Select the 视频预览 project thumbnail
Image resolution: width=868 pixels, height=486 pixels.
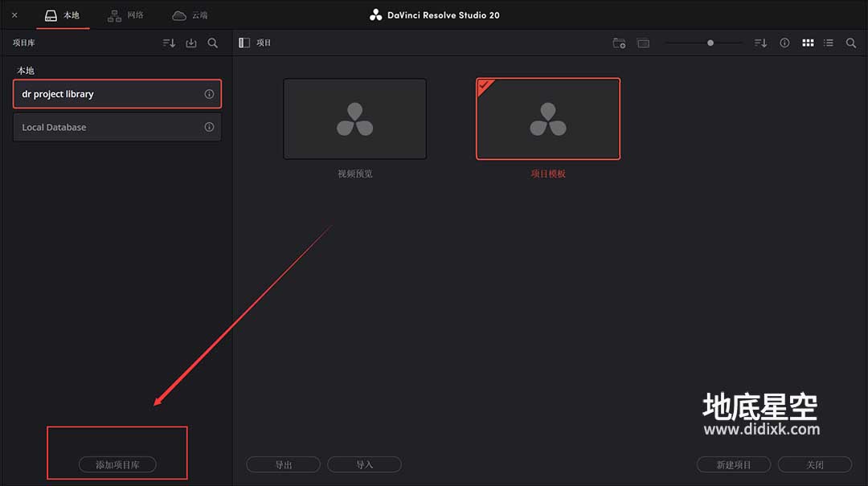355,119
